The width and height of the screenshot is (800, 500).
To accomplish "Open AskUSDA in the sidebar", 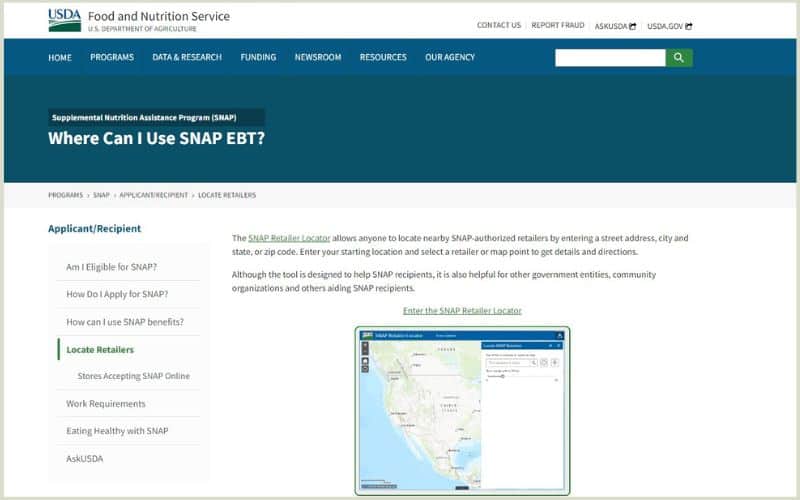I will coord(85,459).
